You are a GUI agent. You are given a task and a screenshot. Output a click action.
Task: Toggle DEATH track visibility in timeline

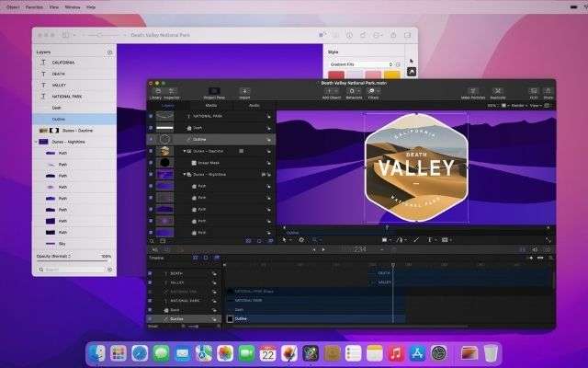click(x=150, y=273)
